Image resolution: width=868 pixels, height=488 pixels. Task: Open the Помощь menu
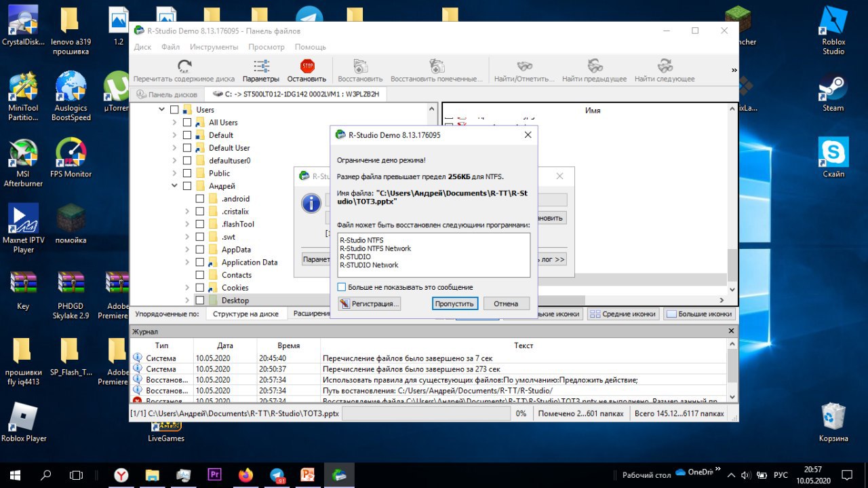pos(311,47)
